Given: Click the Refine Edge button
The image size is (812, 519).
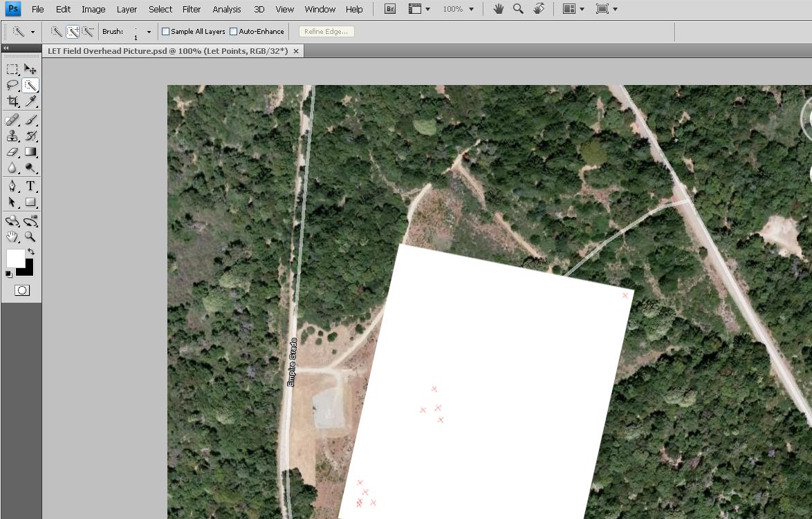Looking at the screenshot, I should [x=326, y=32].
